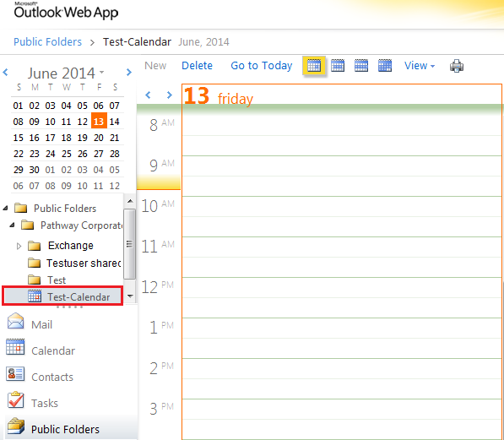Select the Testuser shared folder

[x=84, y=263]
